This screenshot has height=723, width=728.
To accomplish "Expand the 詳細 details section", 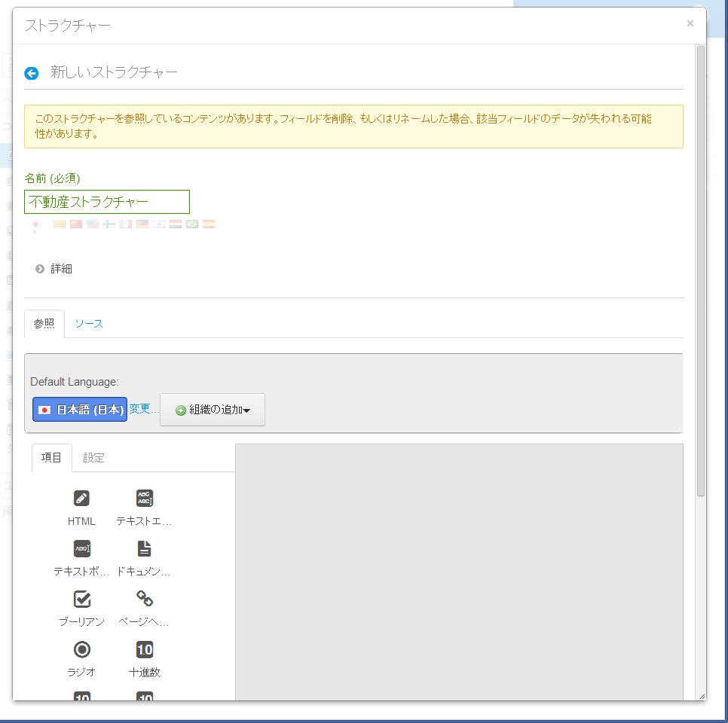I will coord(54,269).
